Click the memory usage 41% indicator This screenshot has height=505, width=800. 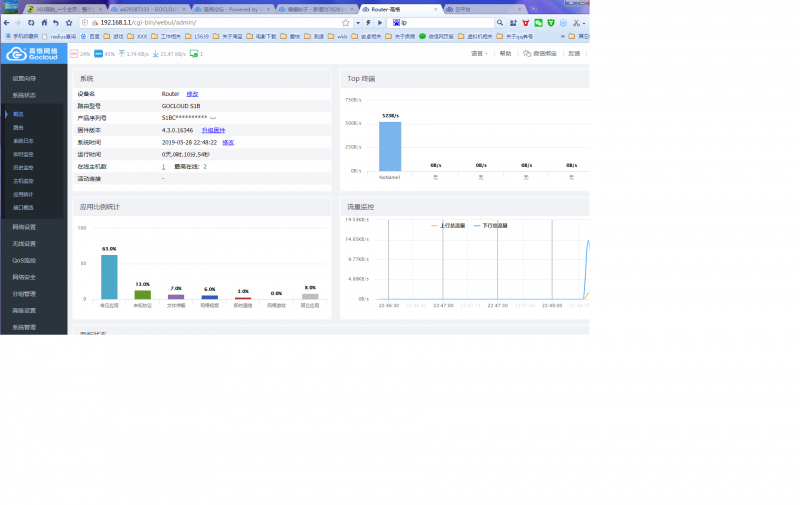pyautogui.click(x=105, y=54)
